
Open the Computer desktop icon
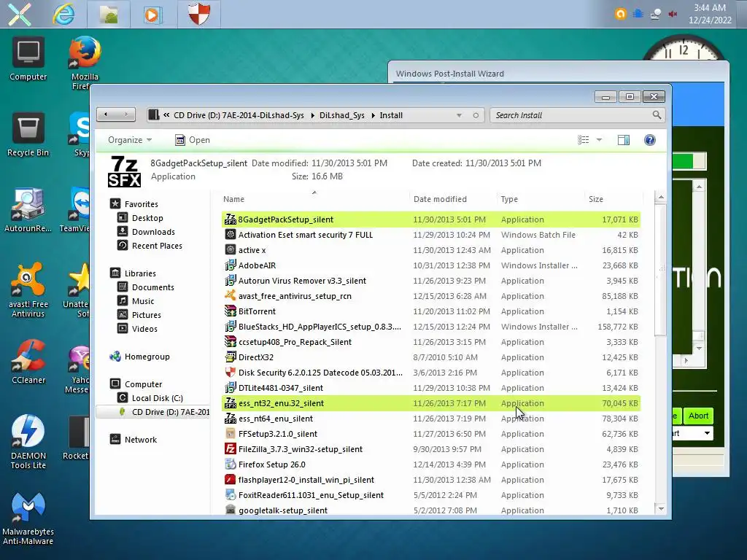28,58
